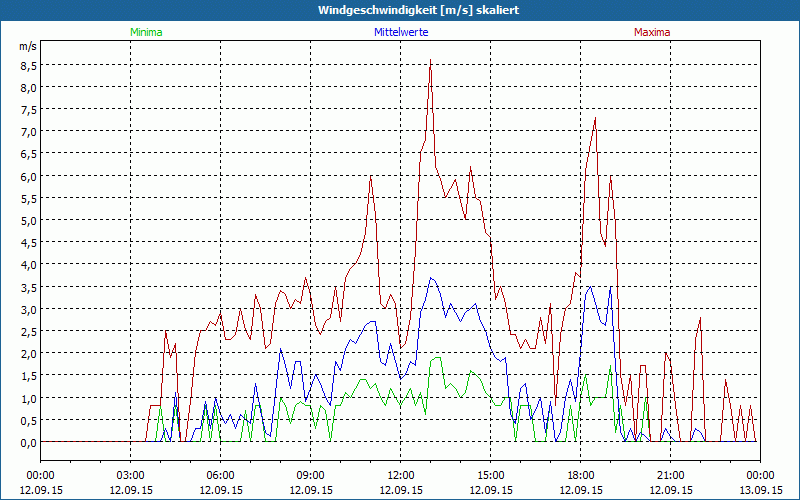Click the 8,0 y-axis value
The image size is (800, 500).
28,87
